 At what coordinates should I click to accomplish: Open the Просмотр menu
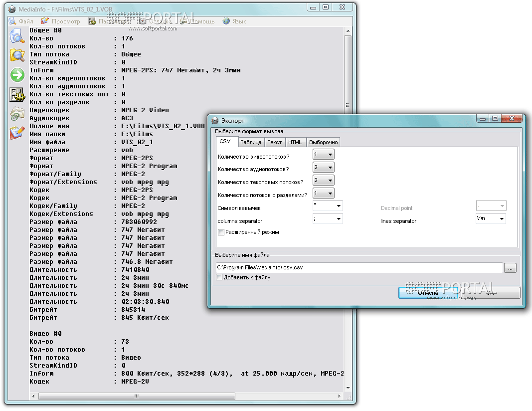tap(61, 21)
